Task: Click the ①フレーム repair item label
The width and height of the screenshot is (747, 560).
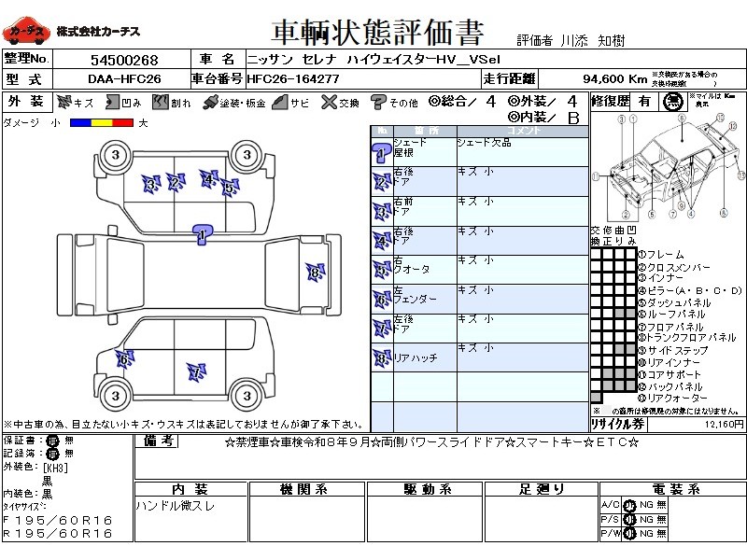Action: [661, 255]
